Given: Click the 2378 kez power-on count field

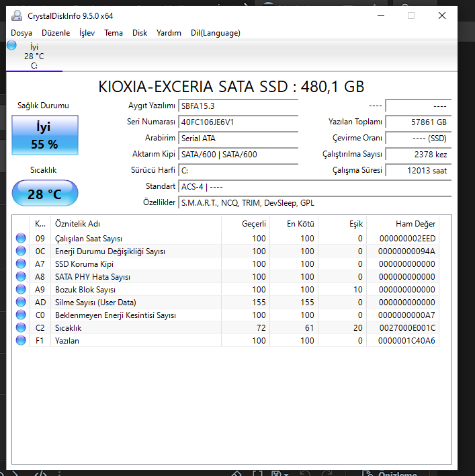Looking at the screenshot, I should pos(419,154).
